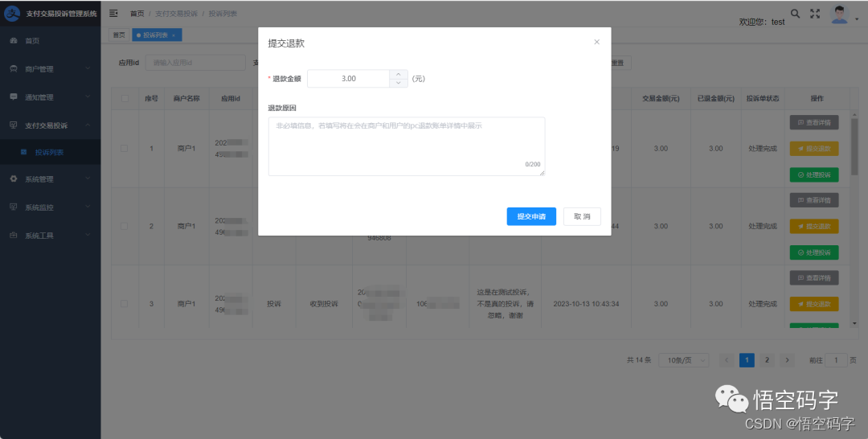Go to 首页 in the sidebar
This screenshot has height=439, width=868.
51,41
